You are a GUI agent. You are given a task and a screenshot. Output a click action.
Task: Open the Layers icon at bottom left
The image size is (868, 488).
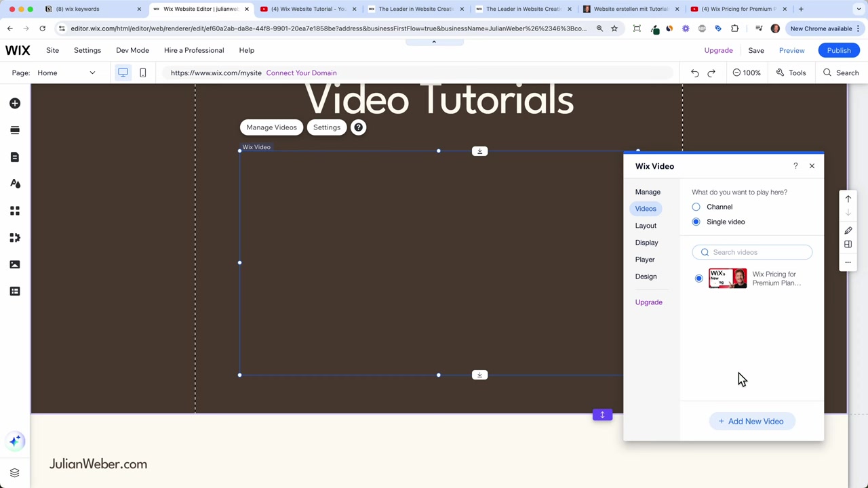(x=15, y=472)
